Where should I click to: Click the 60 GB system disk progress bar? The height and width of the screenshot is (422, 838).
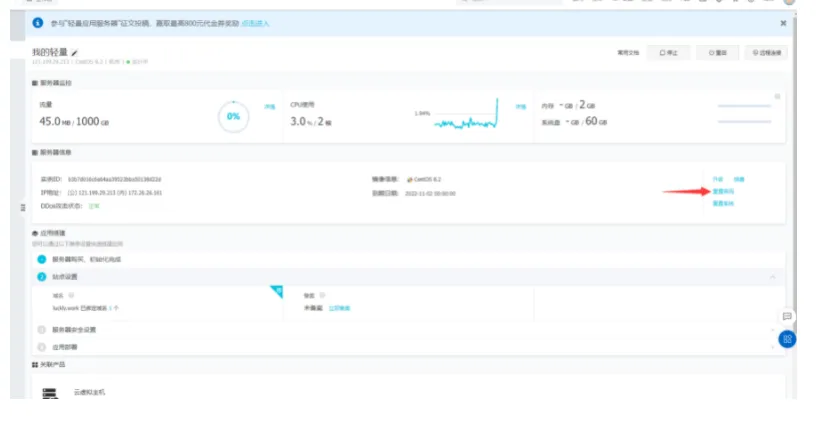pos(744,122)
